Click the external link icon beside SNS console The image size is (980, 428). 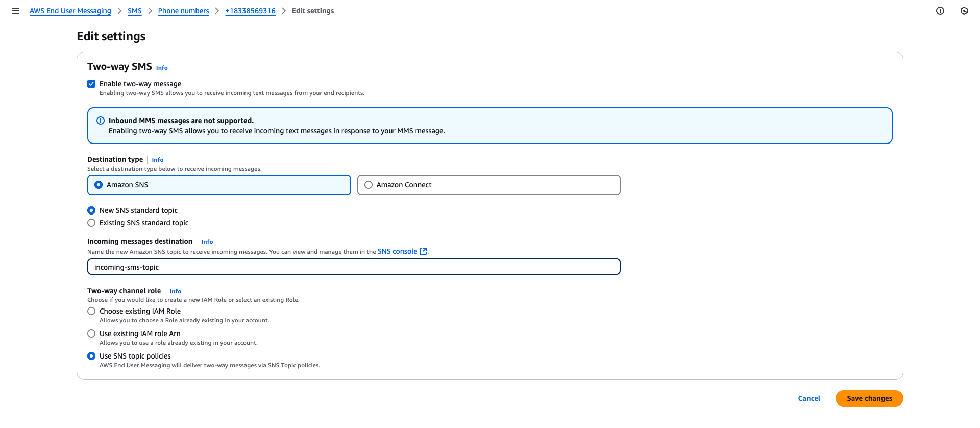click(x=423, y=251)
